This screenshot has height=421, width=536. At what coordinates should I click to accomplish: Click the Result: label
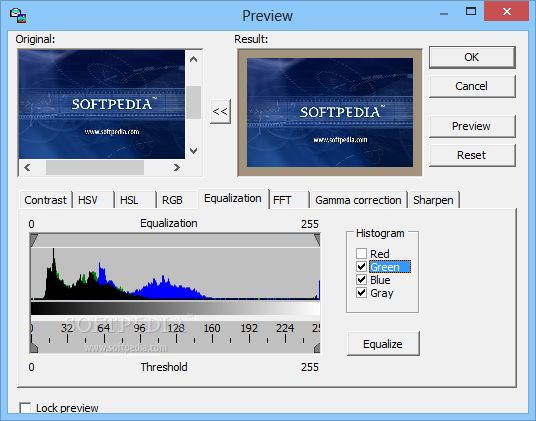click(251, 39)
